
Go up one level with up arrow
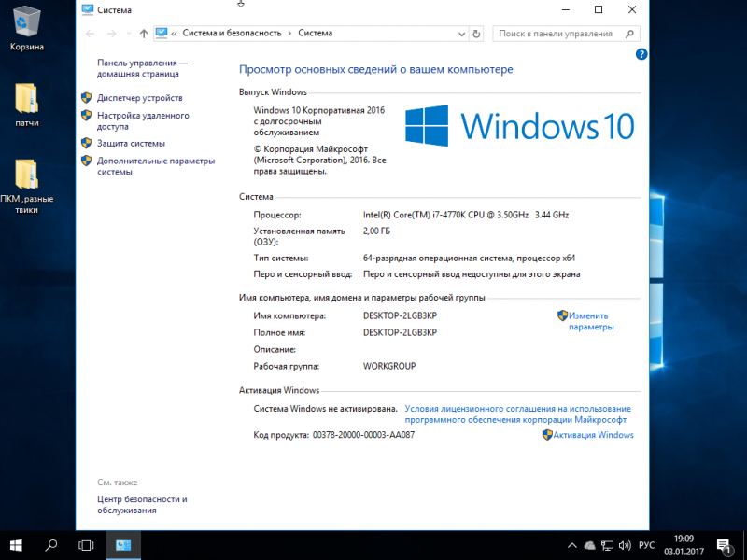tap(144, 34)
